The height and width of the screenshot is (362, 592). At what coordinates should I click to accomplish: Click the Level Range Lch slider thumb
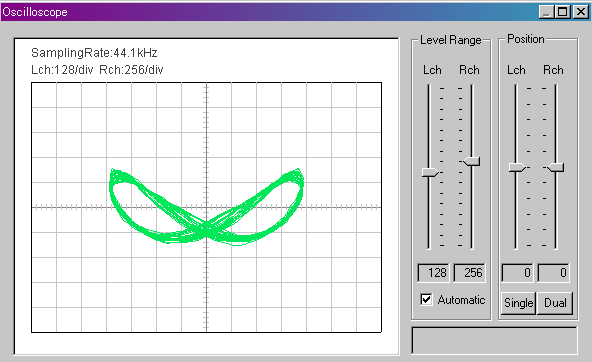point(430,173)
